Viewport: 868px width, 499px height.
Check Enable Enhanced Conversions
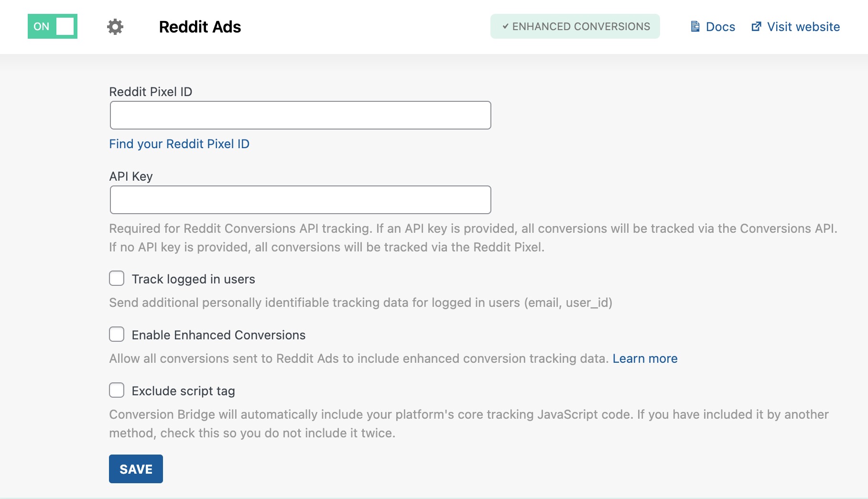click(x=116, y=335)
